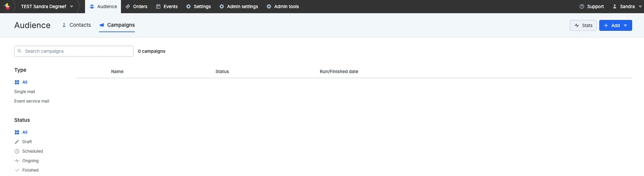This screenshot has height=176, width=644.
Task: Click the search magnifier icon
Action: [x=20, y=51]
